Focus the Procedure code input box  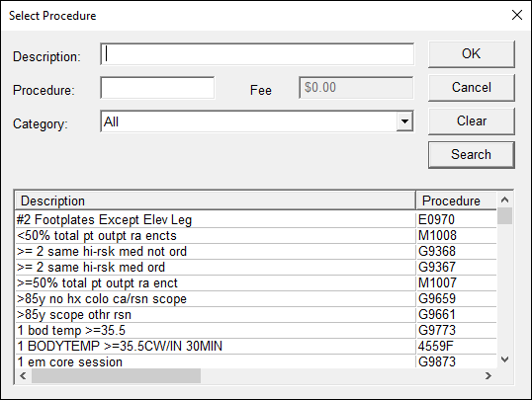pyautogui.click(x=157, y=88)
